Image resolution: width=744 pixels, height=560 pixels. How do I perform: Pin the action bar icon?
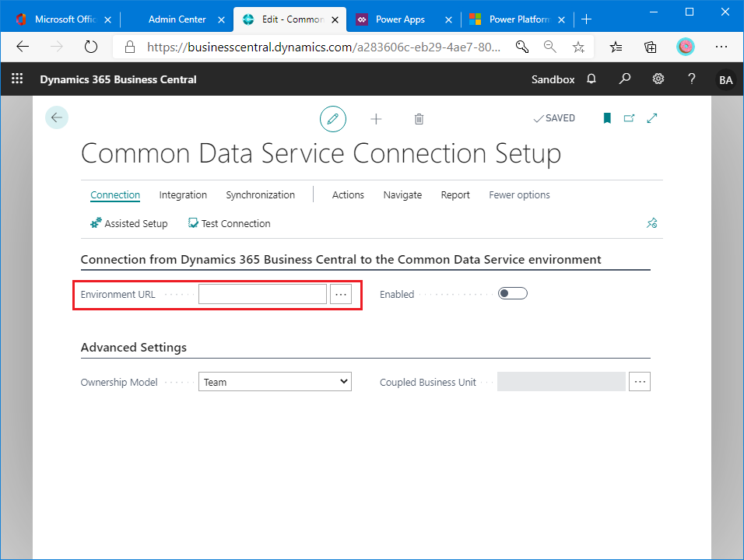click(x=652, y=223)
